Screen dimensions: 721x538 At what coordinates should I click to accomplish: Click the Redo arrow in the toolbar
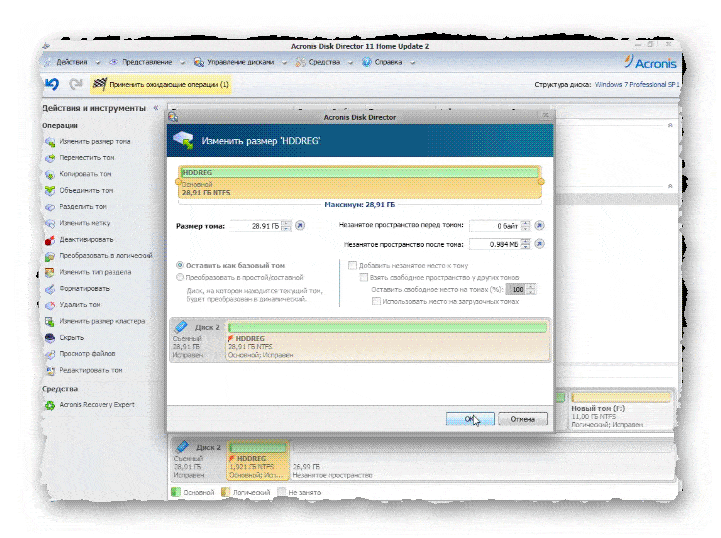pos(75,84)
